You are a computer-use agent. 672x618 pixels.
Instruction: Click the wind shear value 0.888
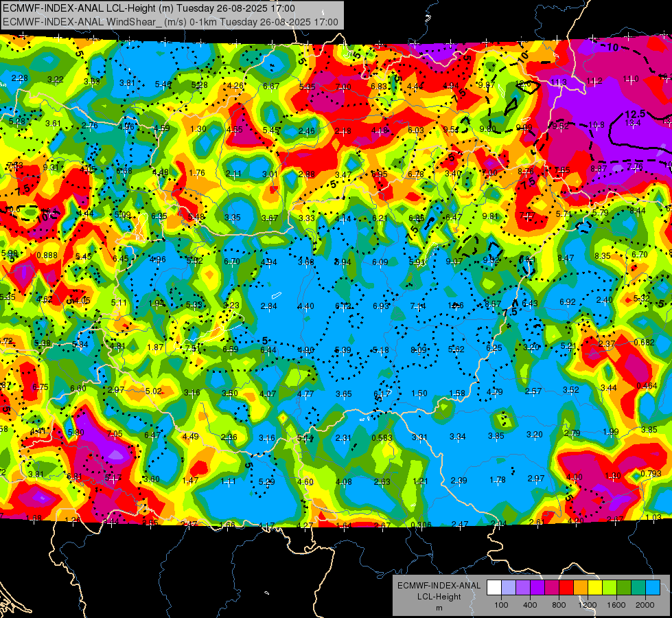[47, 255]
